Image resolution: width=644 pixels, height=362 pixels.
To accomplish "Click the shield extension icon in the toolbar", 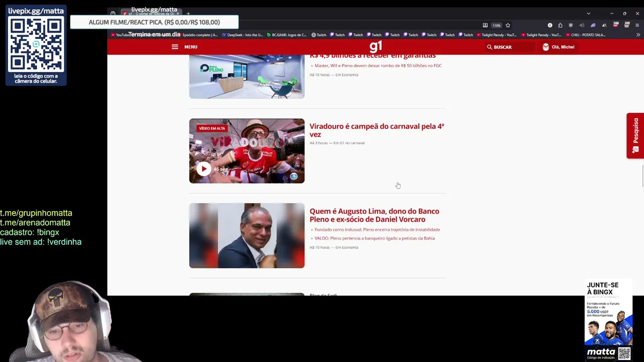I will 571,25.
